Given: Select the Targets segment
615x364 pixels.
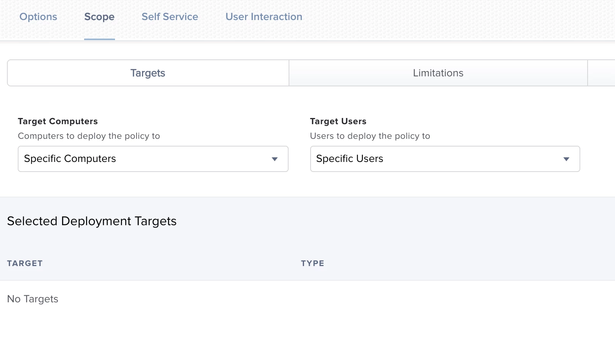Looking at the screenshot, I should tap(148, 73).
